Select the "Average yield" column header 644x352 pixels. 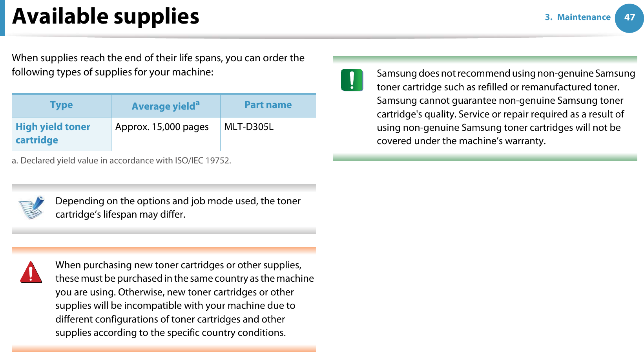[x=163, y=106]
